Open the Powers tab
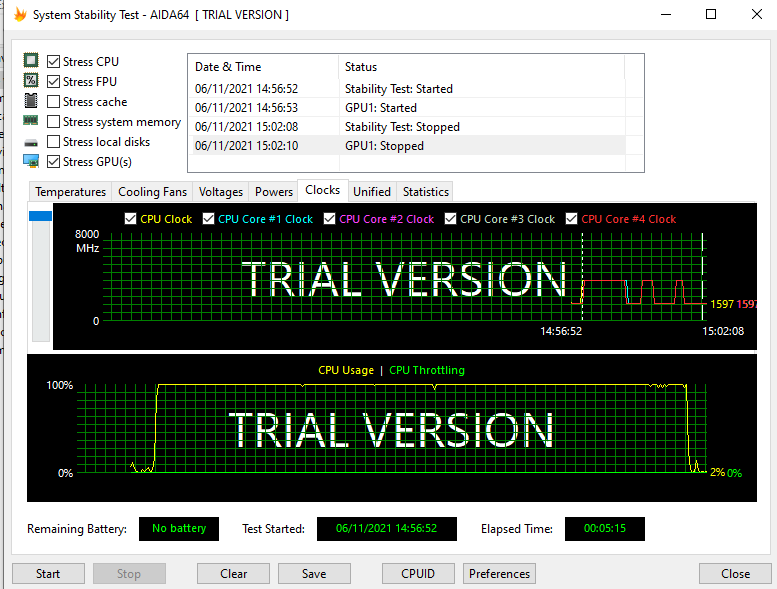This screenshot has width=777, height=589. (x=274, y=192)
